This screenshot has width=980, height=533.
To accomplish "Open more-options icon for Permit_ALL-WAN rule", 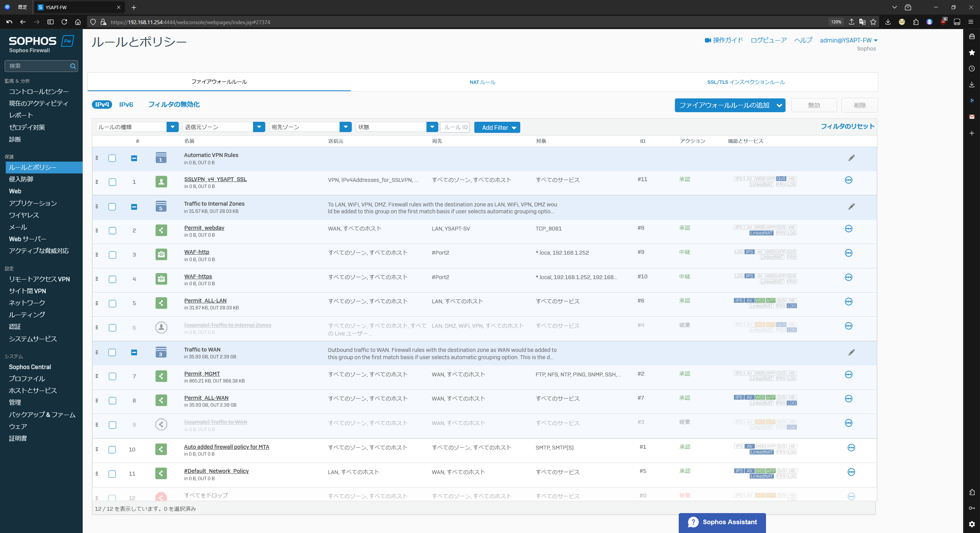I will pyautogui.click(x=848, y=399).
